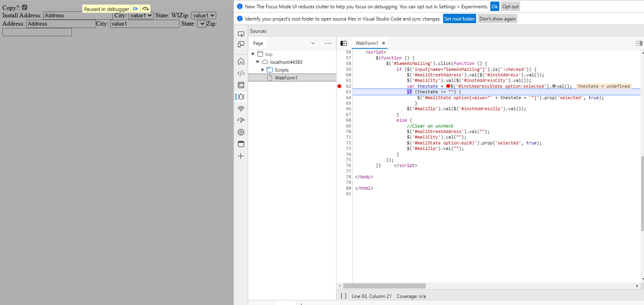Toggle device emulation icon
This screenshot has width=644, height=305.
[x=241, y=45]
